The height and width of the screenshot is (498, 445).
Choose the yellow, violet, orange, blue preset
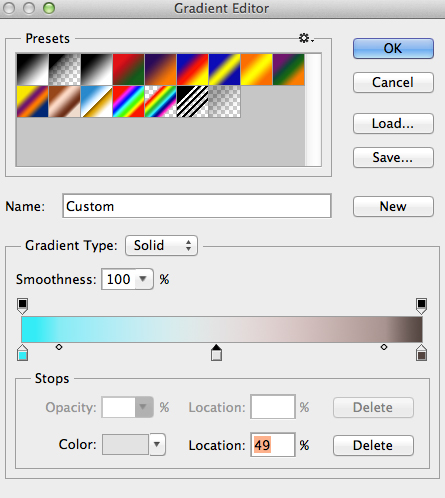click(x=32, y=101)
